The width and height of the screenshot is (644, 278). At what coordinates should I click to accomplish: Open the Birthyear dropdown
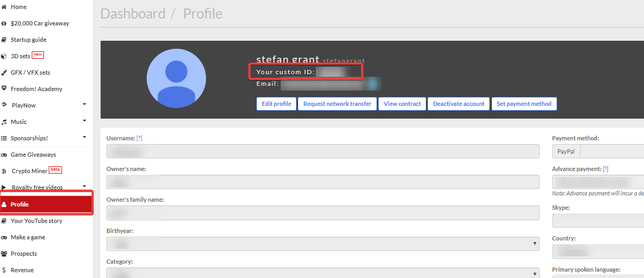click(x=323, y=244)
